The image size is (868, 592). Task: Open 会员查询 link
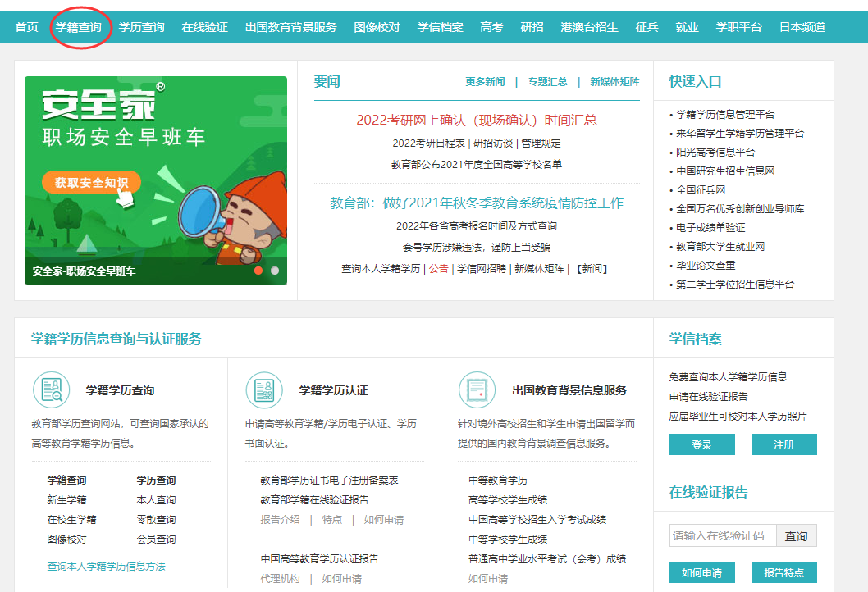tap(156, 540)
